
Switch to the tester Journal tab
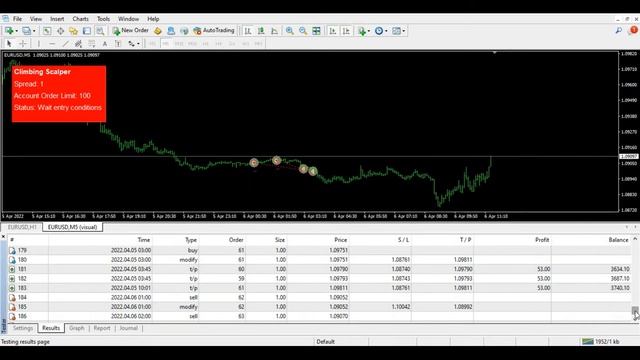coord(129,328)
